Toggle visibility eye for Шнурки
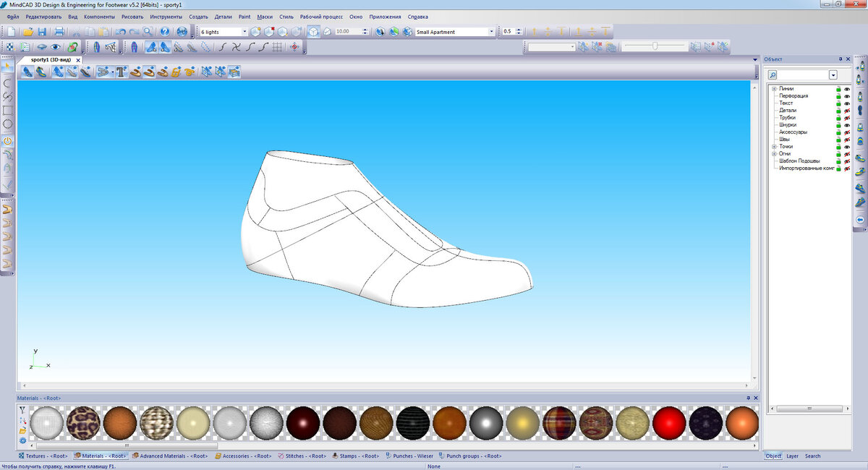This screenshot has height=470, width=868. point(847,125)
